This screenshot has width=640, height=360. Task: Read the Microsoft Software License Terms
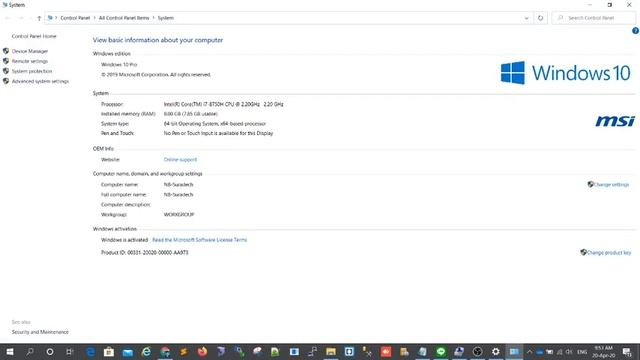pyautogui.click(x=200, y=240)
